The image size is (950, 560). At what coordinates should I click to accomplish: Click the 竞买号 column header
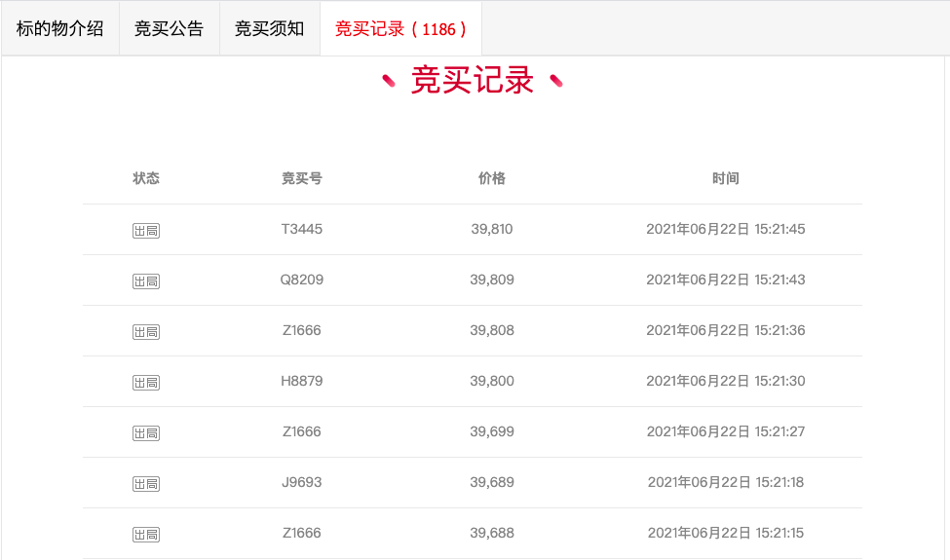point(302,178)
